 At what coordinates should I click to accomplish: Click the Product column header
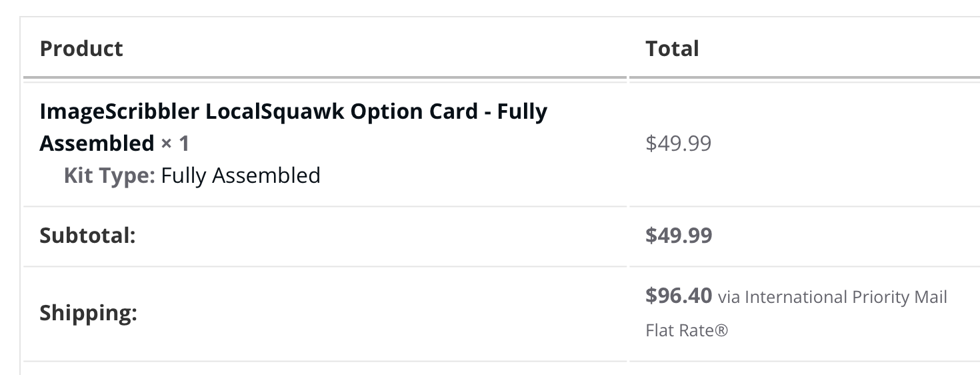click(81, 49)
